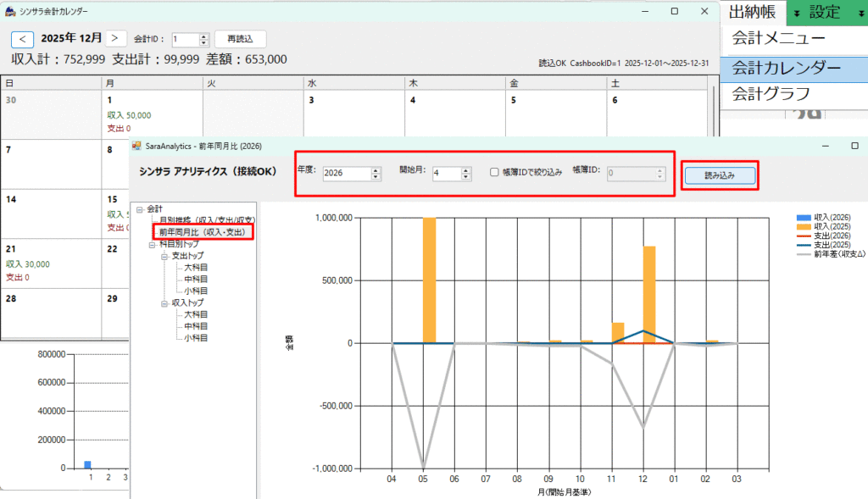Open 会計グラフ from the side menu
This screenshot has height=499, width=868.
pyautogui.click(x=771, y=93)
